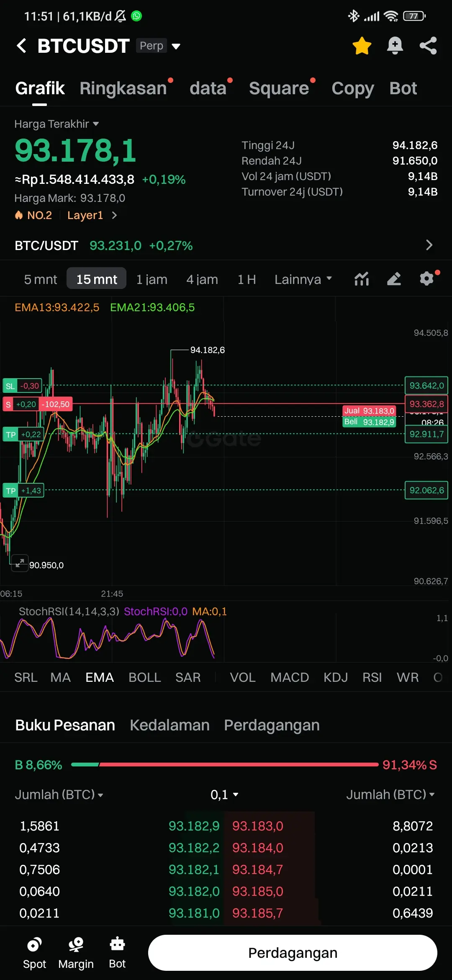452x980 pixels.
Task: Expand the Lainnya timeframe dropdown
Action: (x=303, y=279)
